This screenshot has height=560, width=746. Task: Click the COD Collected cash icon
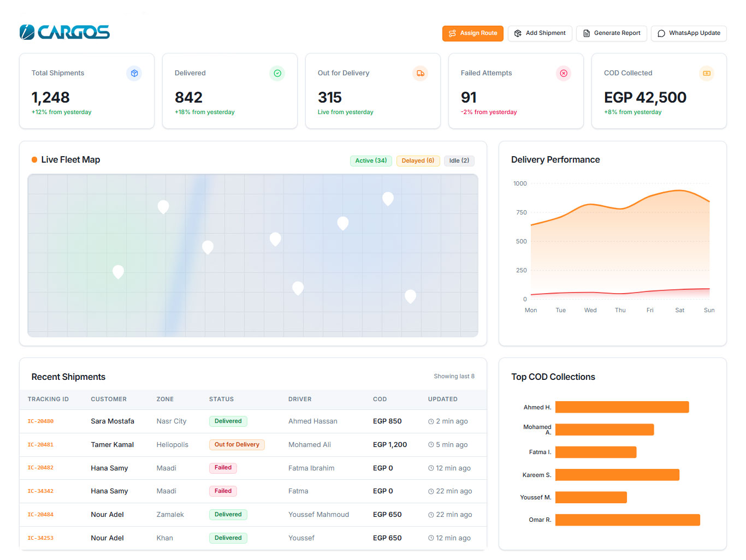tap(707, 73)
